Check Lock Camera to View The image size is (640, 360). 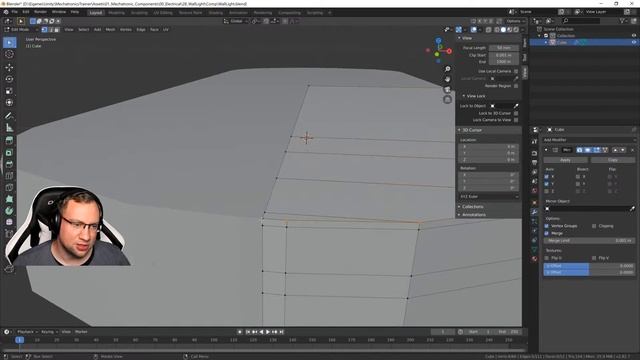516,120
